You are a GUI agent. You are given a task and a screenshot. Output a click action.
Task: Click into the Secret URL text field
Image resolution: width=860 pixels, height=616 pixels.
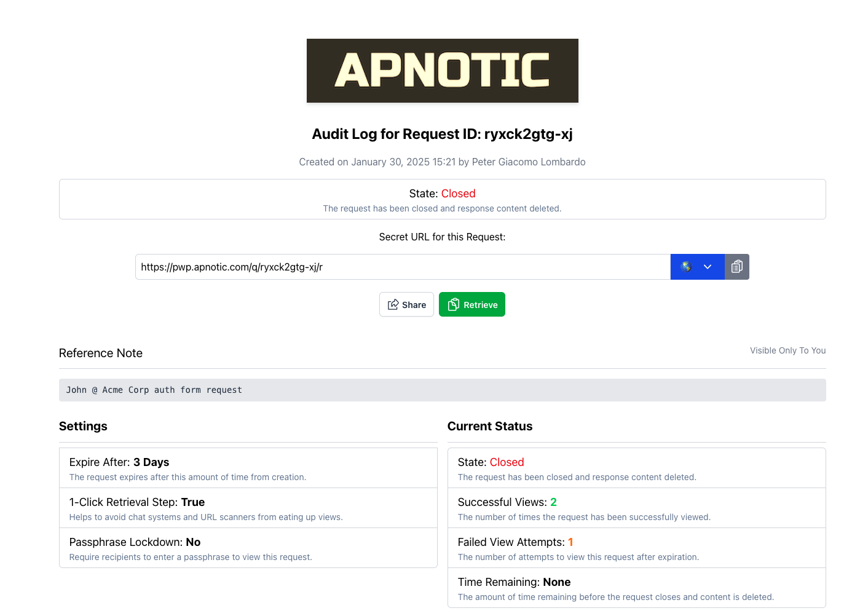click(x=402, y=267)
